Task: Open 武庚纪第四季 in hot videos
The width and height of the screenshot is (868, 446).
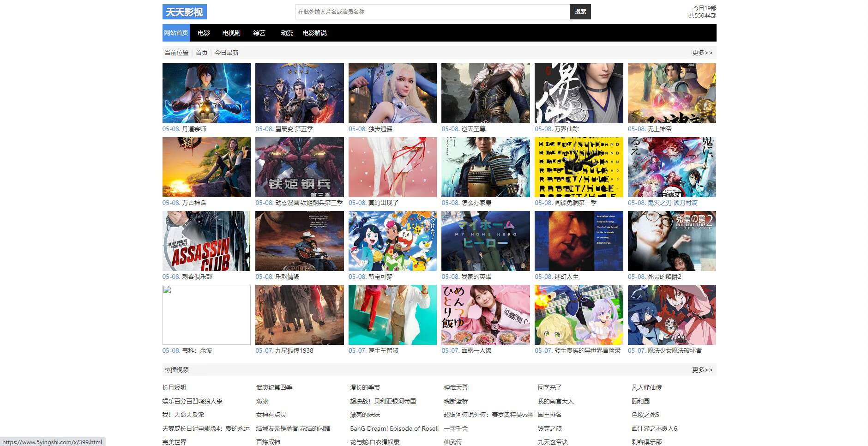Action: tap(274, 387)
